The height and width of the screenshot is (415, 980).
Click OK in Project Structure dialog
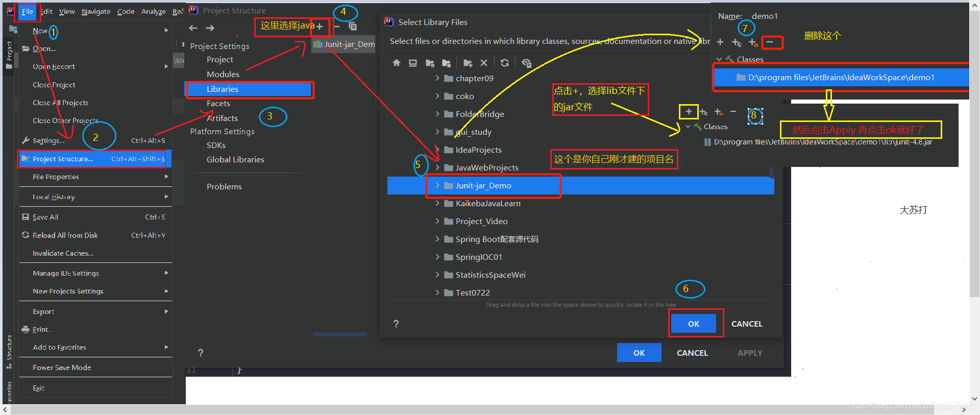(639, 353)
